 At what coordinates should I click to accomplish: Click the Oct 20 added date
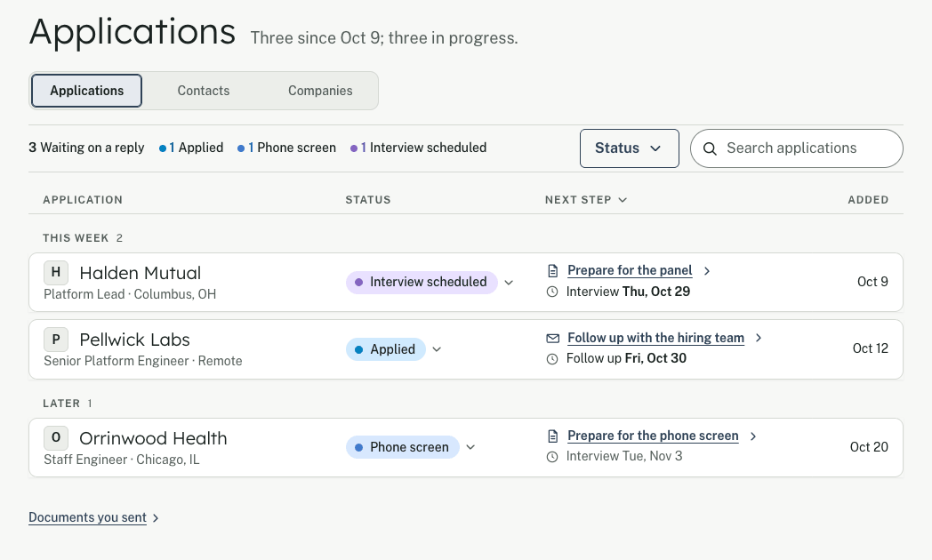(x=869, y=447)
